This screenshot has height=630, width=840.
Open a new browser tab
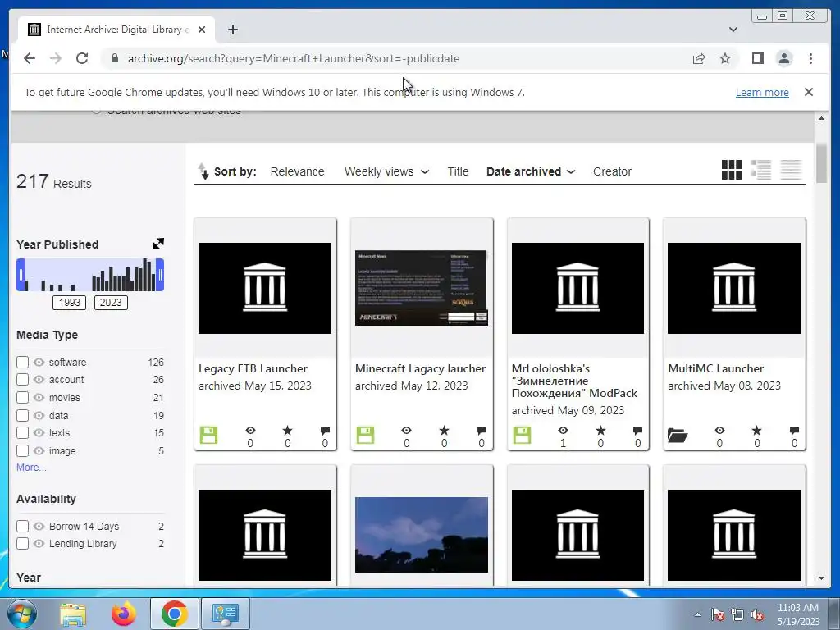[x=232, y=30]
